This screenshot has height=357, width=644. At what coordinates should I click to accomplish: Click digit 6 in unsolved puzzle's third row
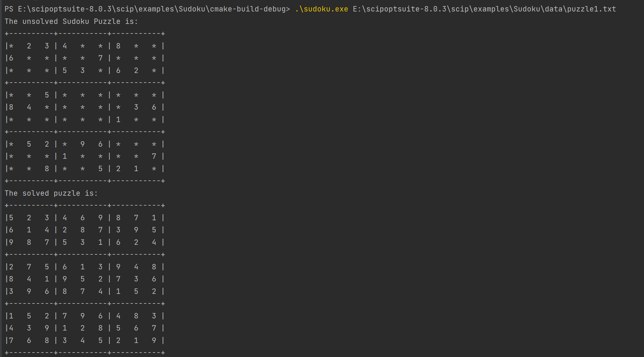pos(118,71)
